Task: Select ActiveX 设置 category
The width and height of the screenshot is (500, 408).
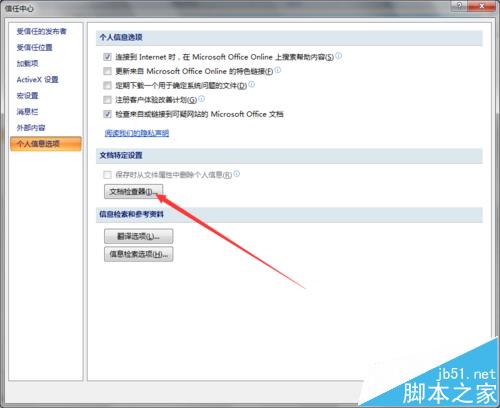Action: click(38, 79)
